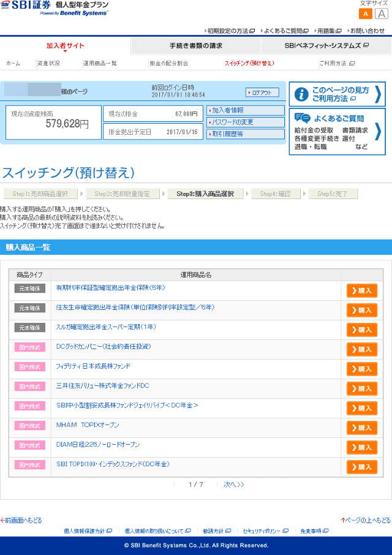392x555 pixels.
Task: Select the small orange font size A
Action: [366, 14]
